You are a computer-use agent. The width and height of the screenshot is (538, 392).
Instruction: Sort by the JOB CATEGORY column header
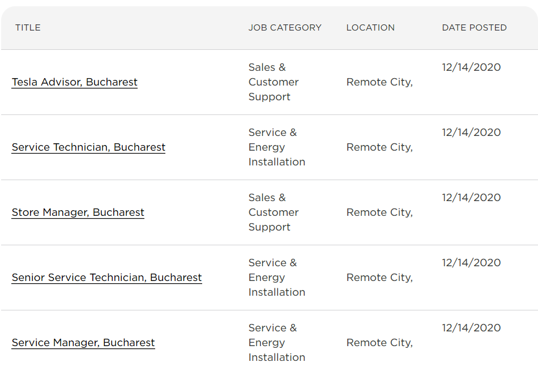point(285,27)
